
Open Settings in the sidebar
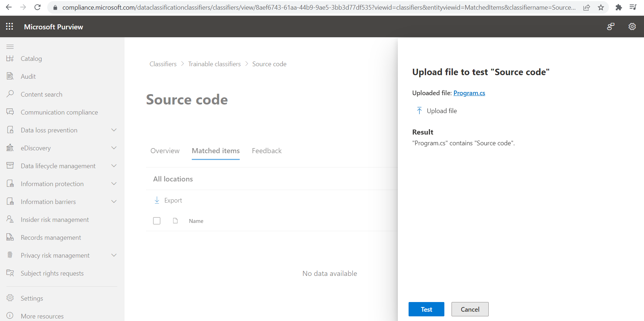click(32, 298)
